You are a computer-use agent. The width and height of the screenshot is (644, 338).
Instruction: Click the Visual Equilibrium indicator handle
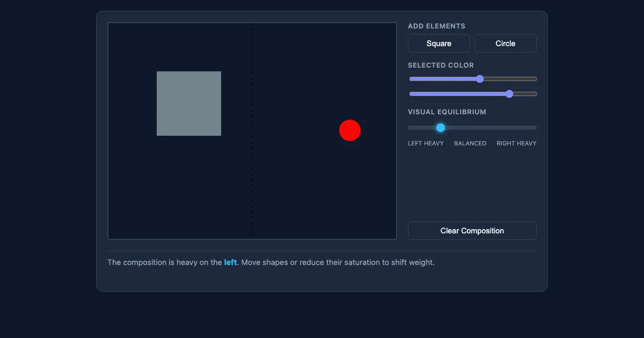tap(441, 128)
